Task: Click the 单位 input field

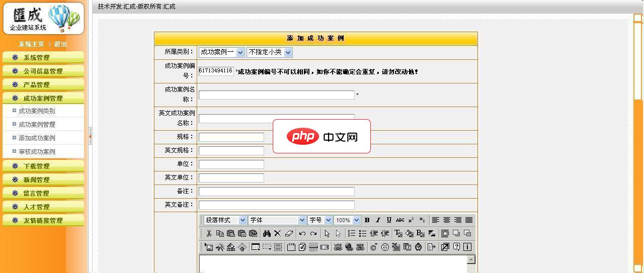Action: tap(231, 164)
